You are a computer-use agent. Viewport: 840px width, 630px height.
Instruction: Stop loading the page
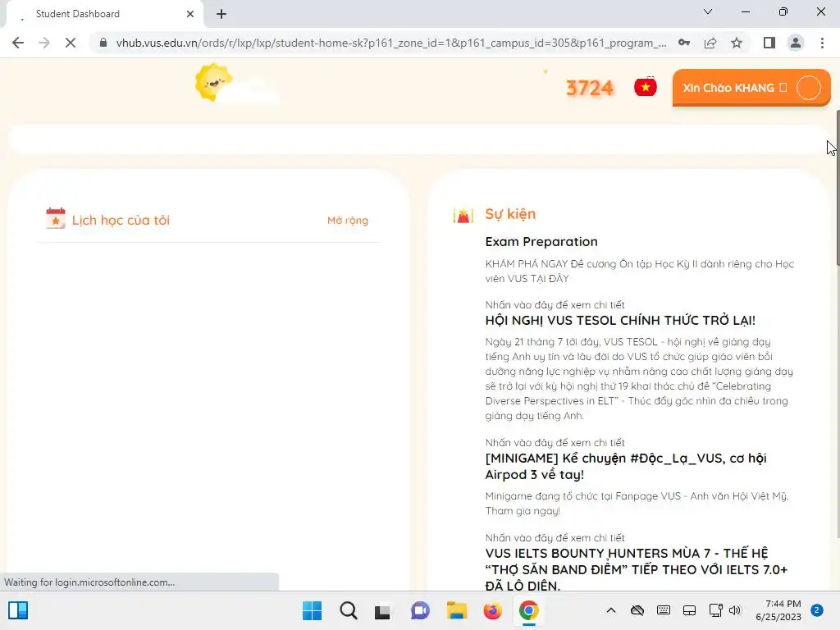pos(71,43)
